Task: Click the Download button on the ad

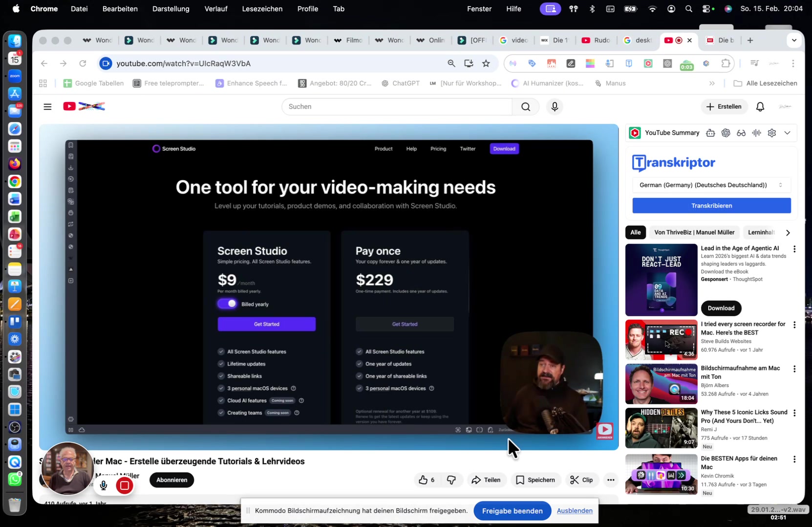Action: [721, 308]
